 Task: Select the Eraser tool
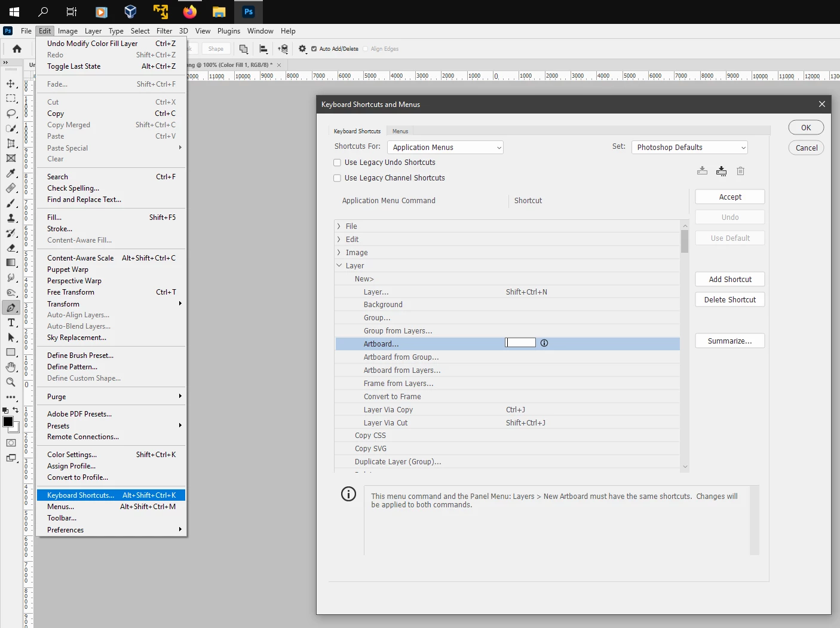11,248
